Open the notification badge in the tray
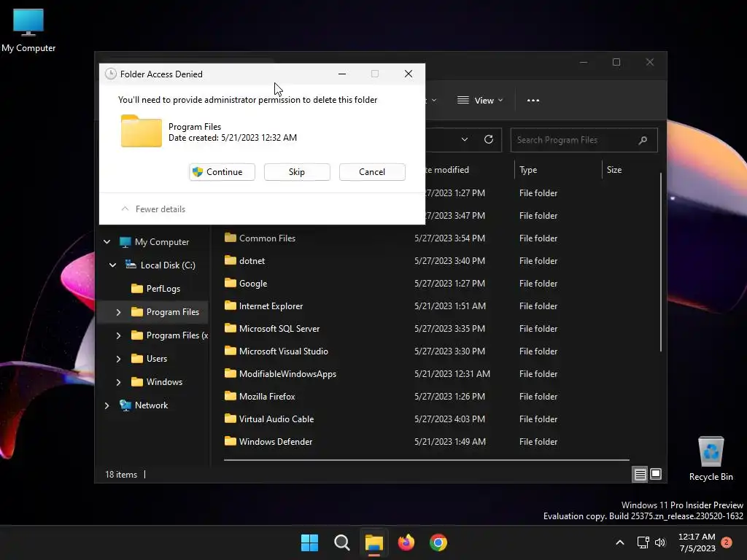 (x=727, y=542)
